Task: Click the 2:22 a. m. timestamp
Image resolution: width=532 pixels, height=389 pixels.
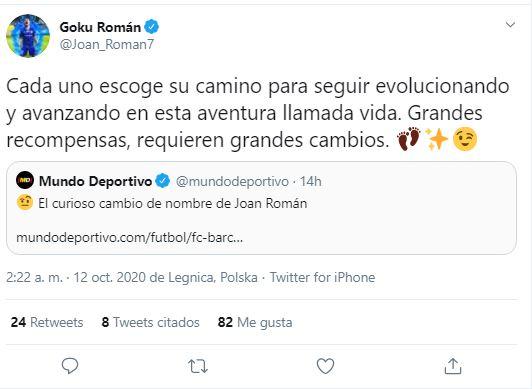Action: pyautogui.click(x=34, y=277)
